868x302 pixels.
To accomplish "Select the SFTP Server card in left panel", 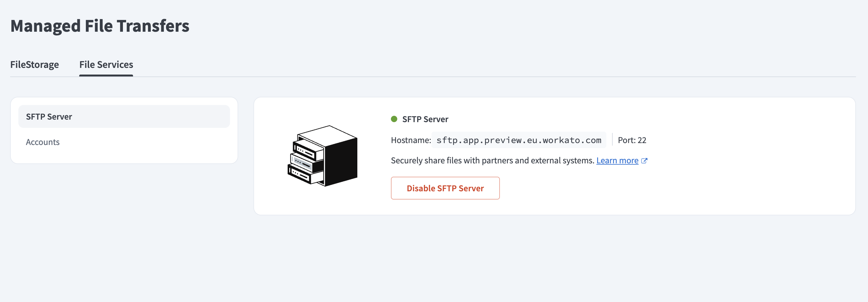I will coord(124,116).
